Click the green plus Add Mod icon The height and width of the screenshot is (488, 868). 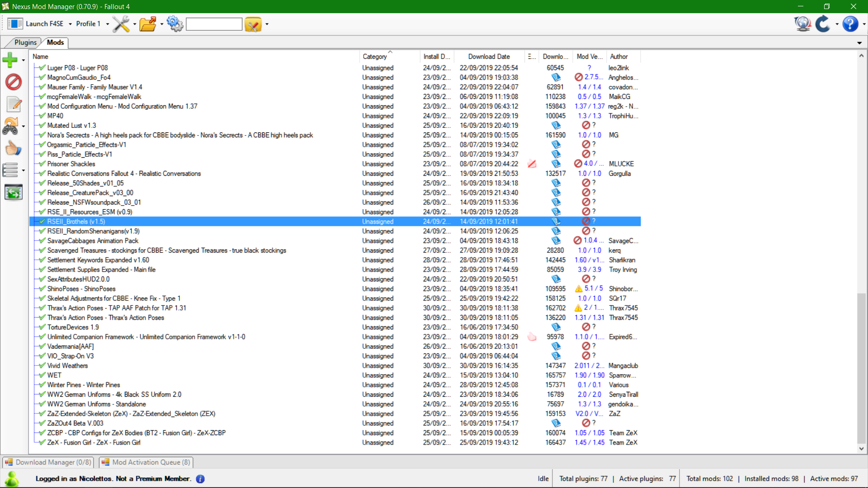pos(10,60)
